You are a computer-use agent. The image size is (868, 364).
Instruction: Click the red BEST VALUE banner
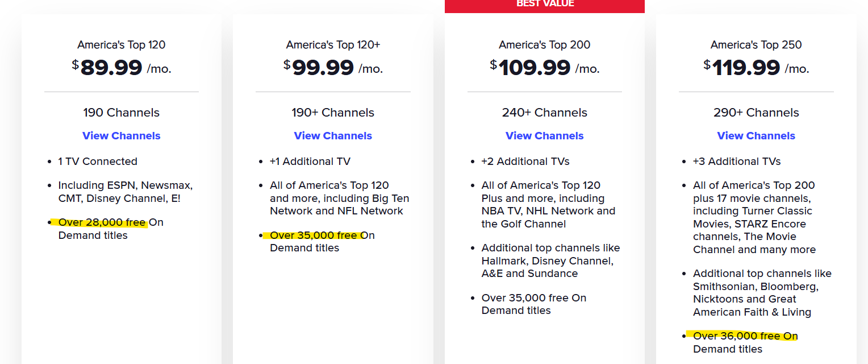pos(544,5)
